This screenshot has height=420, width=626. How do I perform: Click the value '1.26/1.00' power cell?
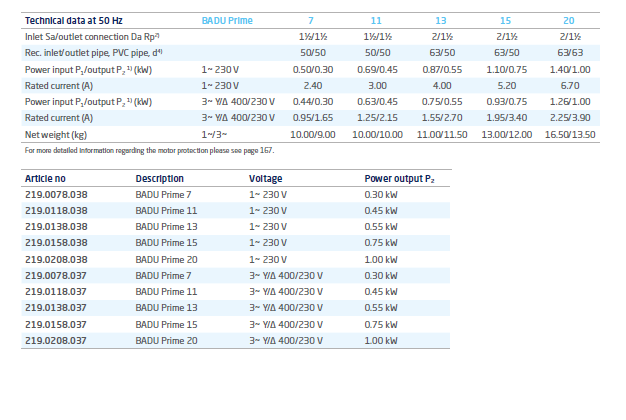[570, 102]
